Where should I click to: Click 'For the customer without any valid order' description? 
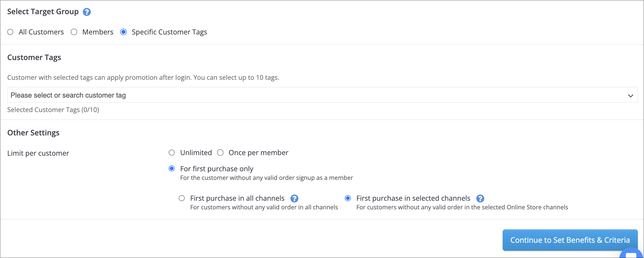tap(267, 178)
